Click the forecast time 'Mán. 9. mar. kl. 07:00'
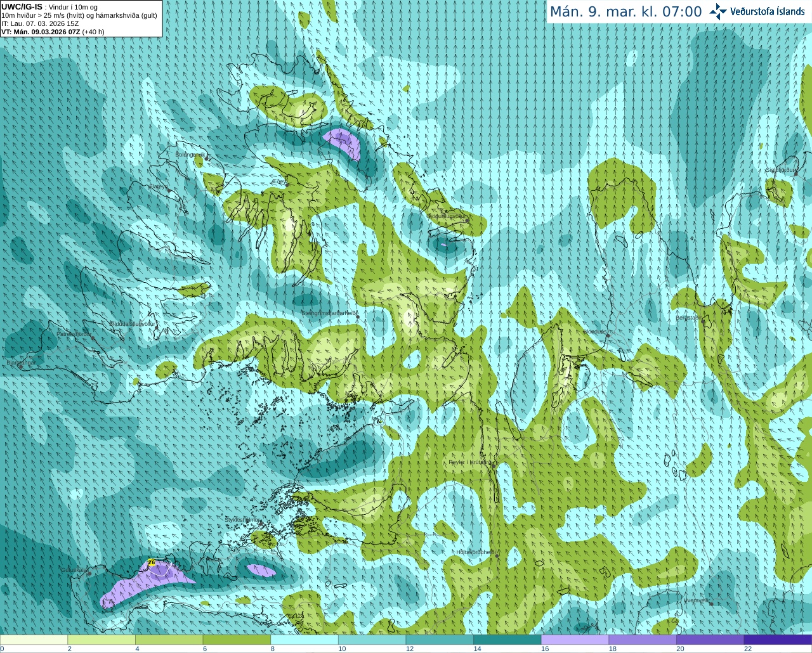812x653 pixels. pyautogui.click(x=625, y=12)
